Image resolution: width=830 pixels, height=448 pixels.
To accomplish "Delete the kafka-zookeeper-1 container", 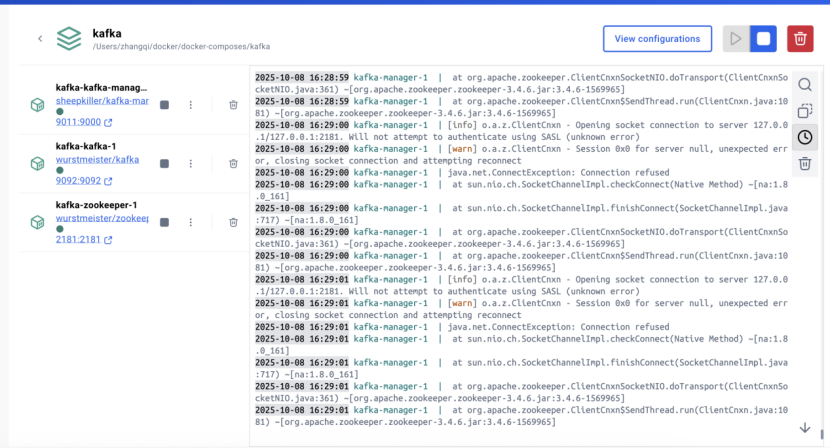I will tap(233, 222).
